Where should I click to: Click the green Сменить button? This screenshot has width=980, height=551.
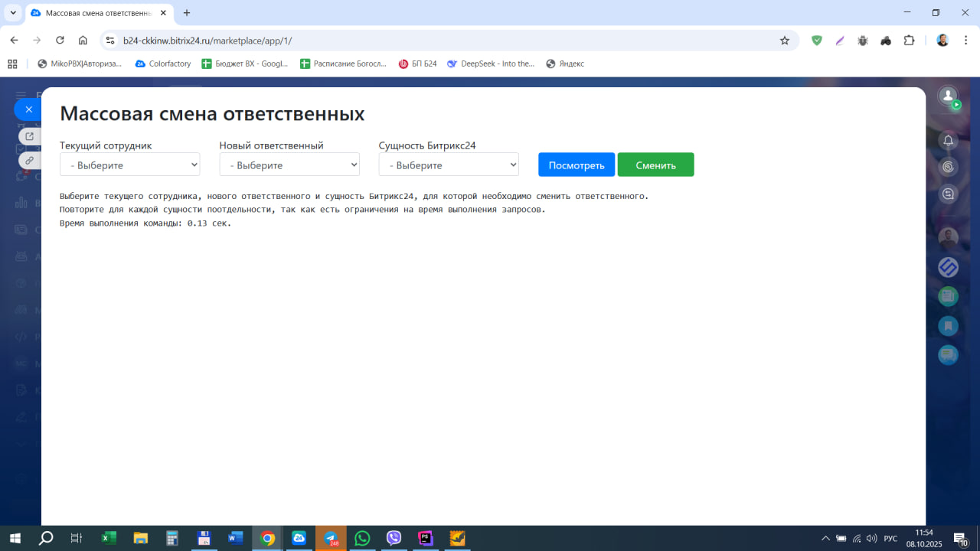[x=656, y=165]
